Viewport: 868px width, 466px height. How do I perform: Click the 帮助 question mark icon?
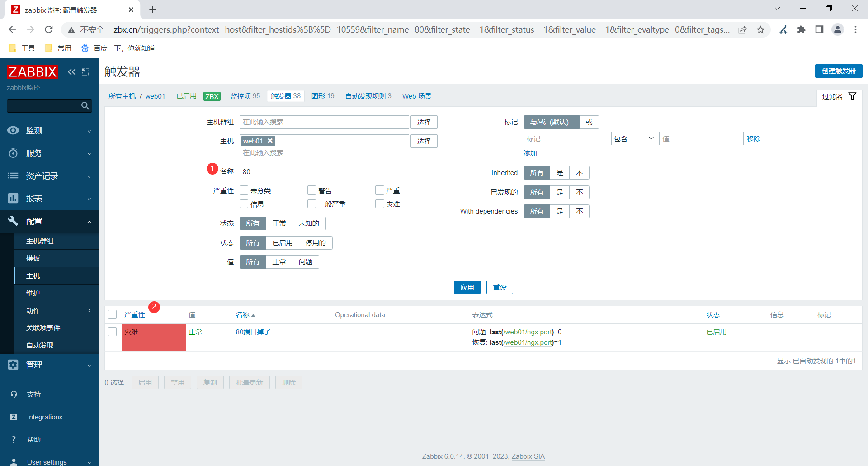click(14, 440)
